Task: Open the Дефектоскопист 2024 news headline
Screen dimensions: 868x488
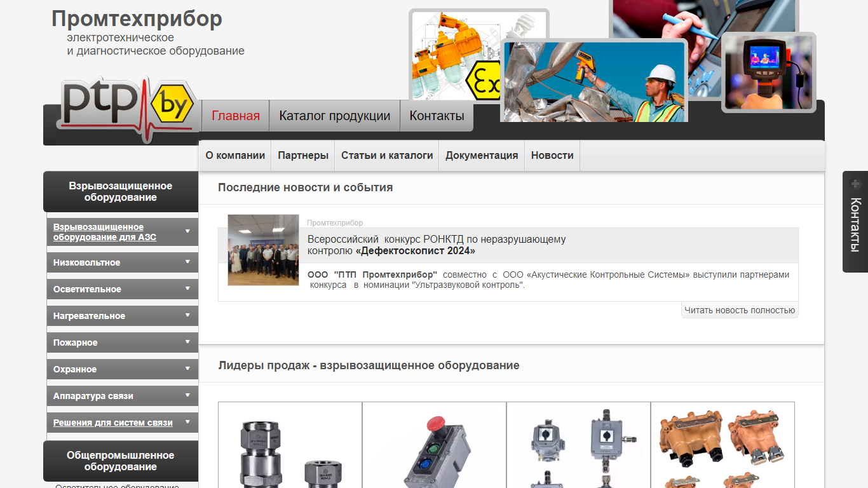Action: coord(437,245)
